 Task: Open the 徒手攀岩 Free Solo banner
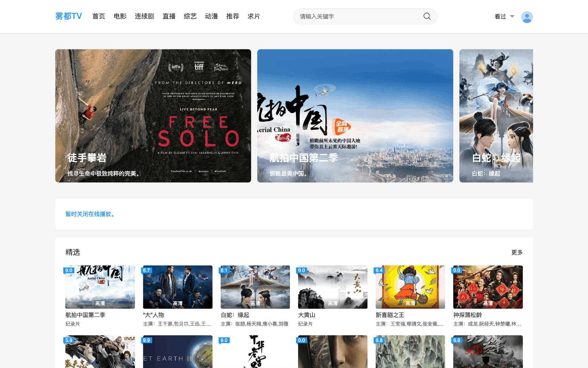coord(153,116)
